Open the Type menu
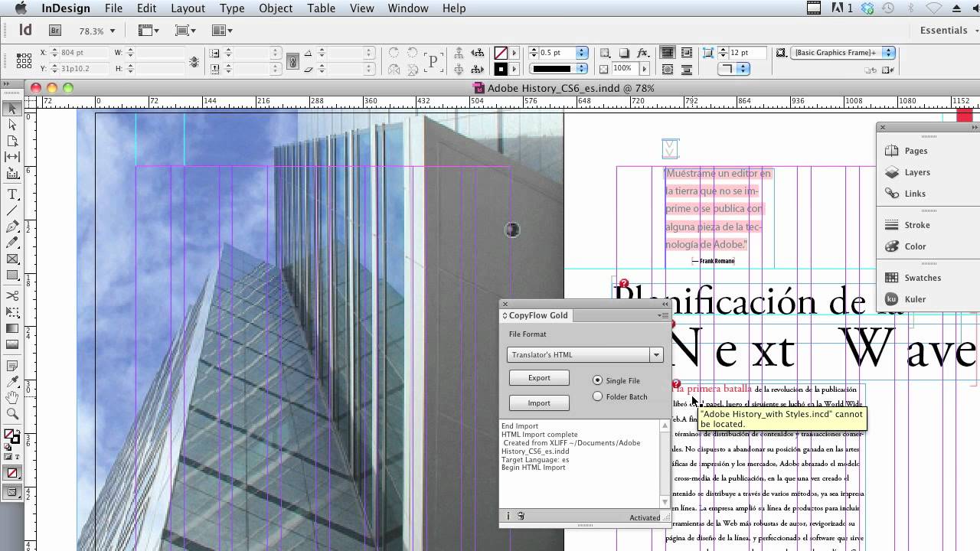 232,8
